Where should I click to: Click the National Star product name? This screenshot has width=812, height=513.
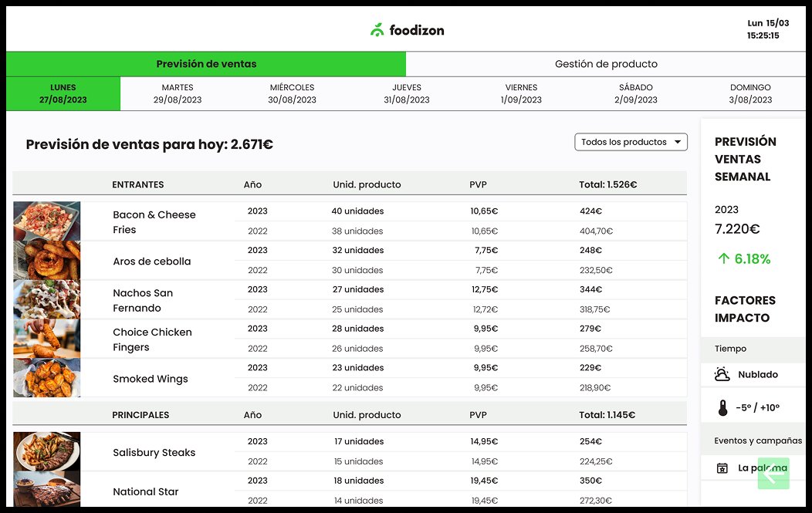point(146,491)
